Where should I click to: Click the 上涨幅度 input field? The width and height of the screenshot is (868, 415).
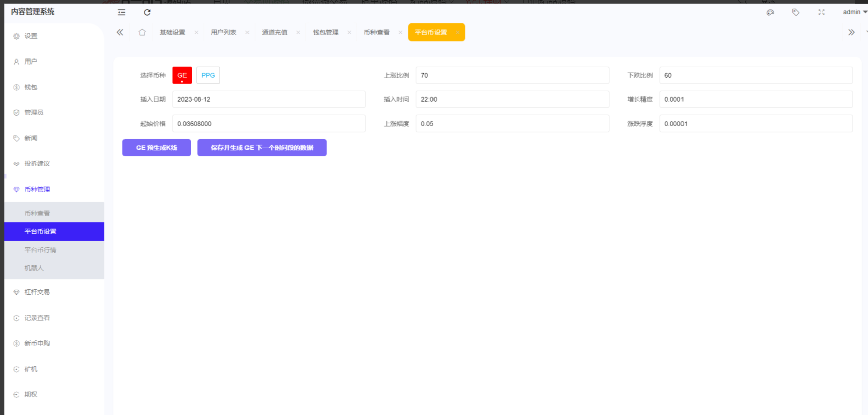pos(513,124)
